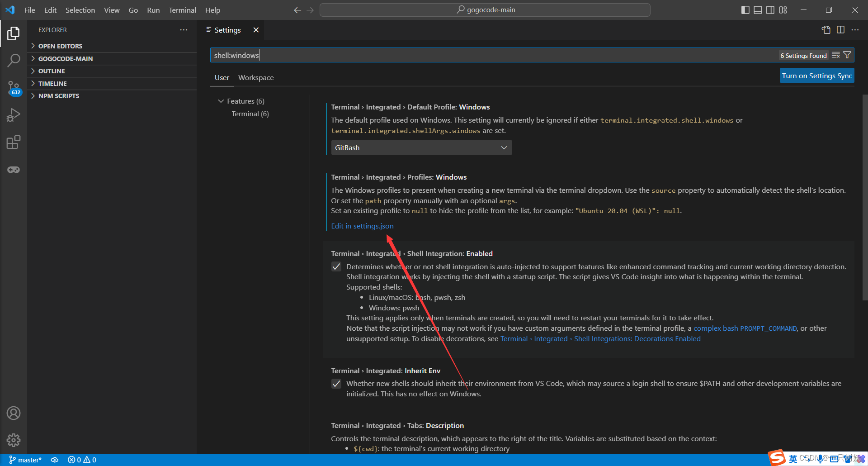The height and width of the screenshot is (466, 868).
Task: Click the Manage gear icon
Action: (13, 440)
